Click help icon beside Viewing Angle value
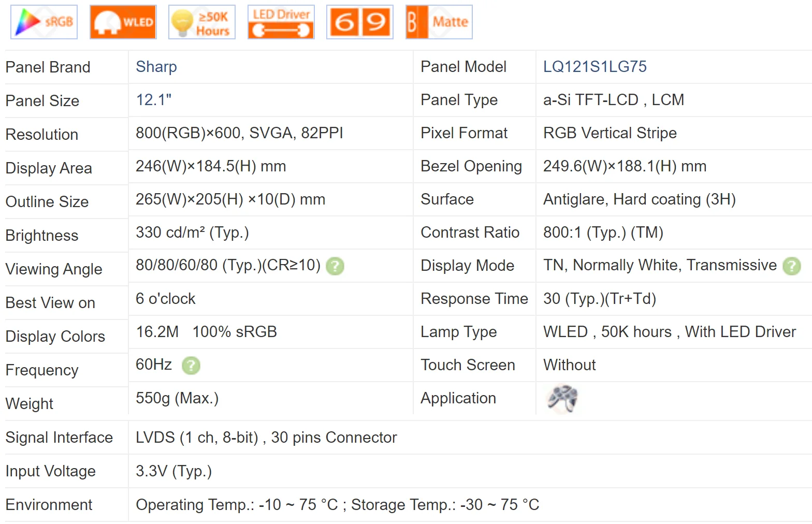The width and height of the screenshot is (812, 524). (x=335, y=266)
